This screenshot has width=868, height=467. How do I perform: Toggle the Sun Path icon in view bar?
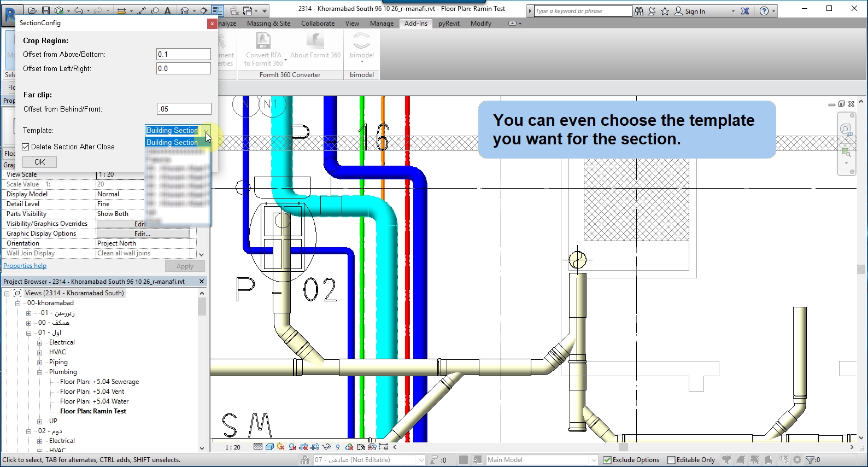[x=281, y=447]
